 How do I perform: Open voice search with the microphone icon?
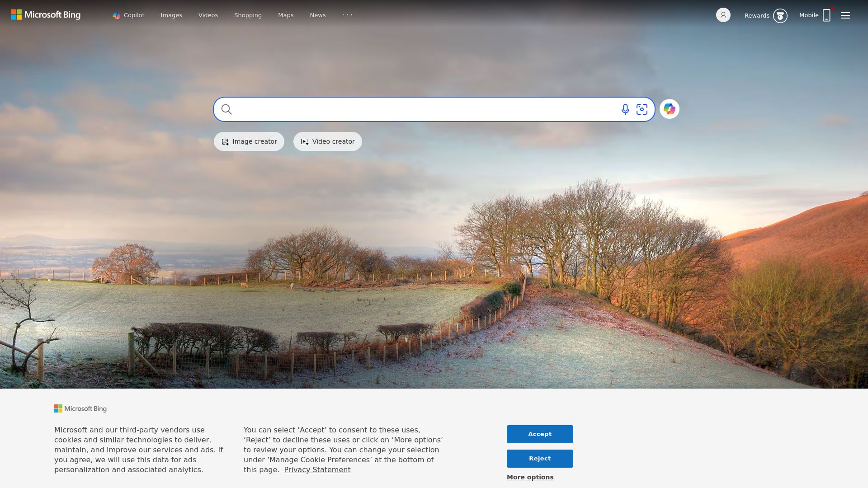[625, 109]
